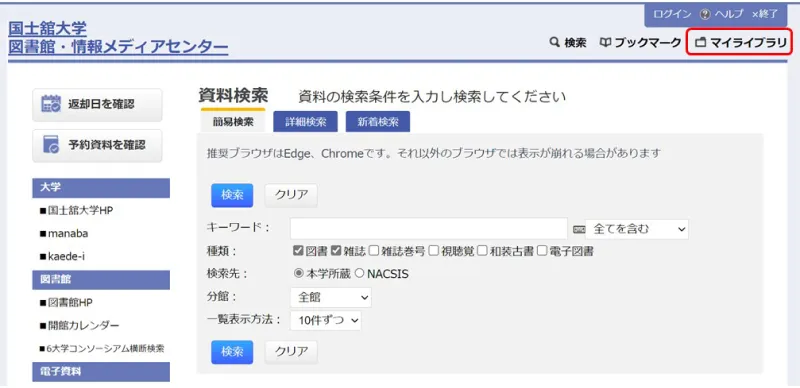Click the 図書館 sidebar section header
This screenshot has width=800, height=388.
(101, 280)
